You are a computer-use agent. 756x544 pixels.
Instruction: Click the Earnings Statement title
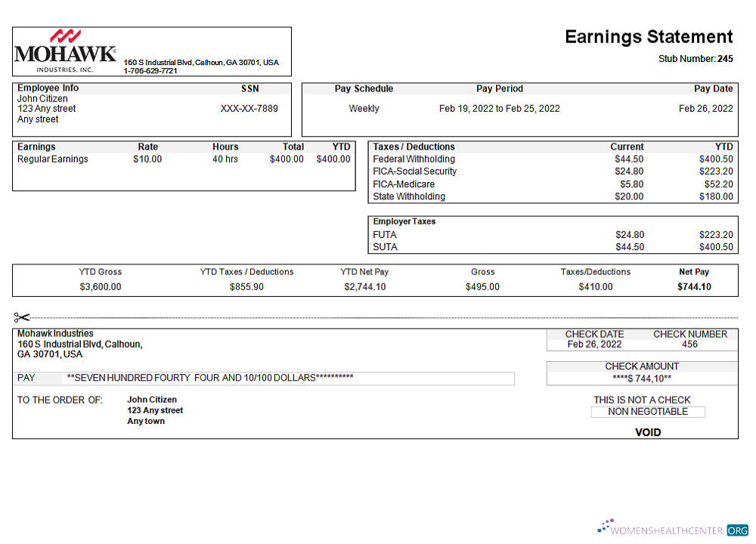pyautogui.click(x=648, y=36)
